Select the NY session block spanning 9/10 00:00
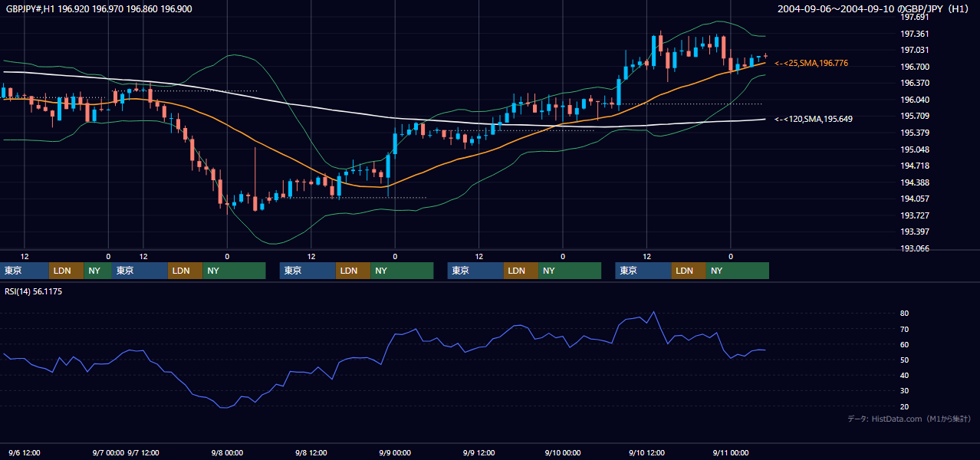The width and height of the screenshot is (980, 460). pos(570,271)
